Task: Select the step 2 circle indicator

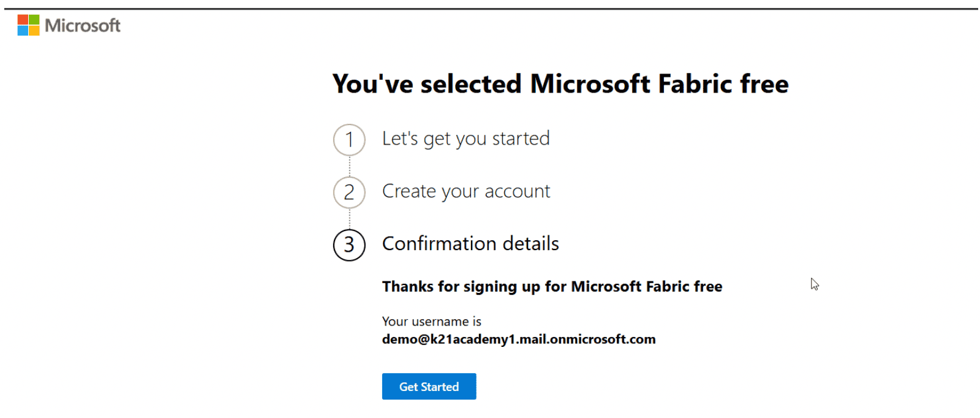Action: click(349, 192)
